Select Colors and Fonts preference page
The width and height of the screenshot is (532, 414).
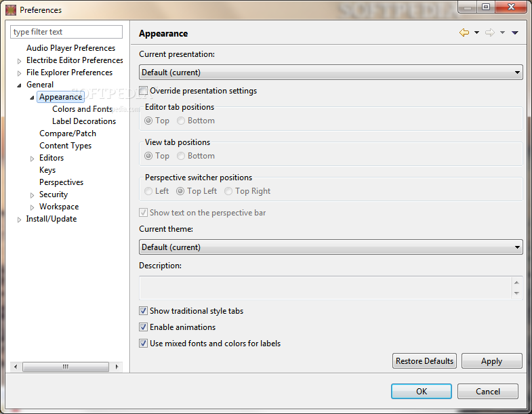click(82, 109)
